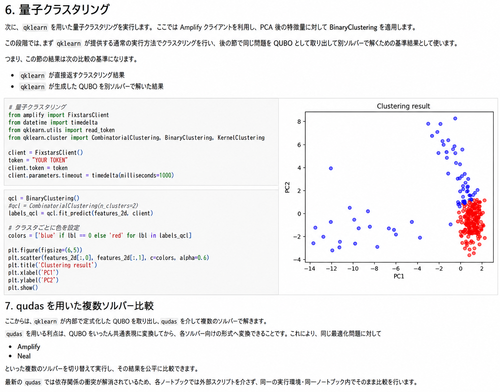Click the "Amplify" bullet item
The width and height of the screenshot is (500, 392).
click(29, 347)
